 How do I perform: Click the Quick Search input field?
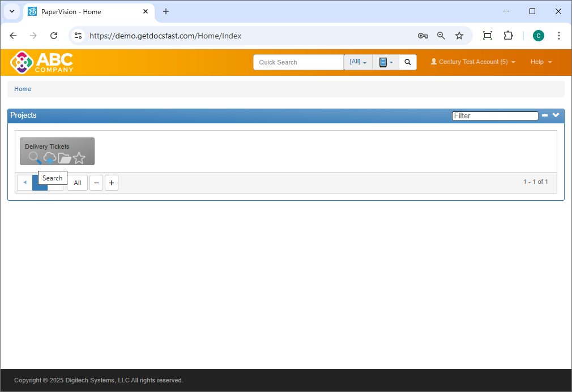pos(298,62)
